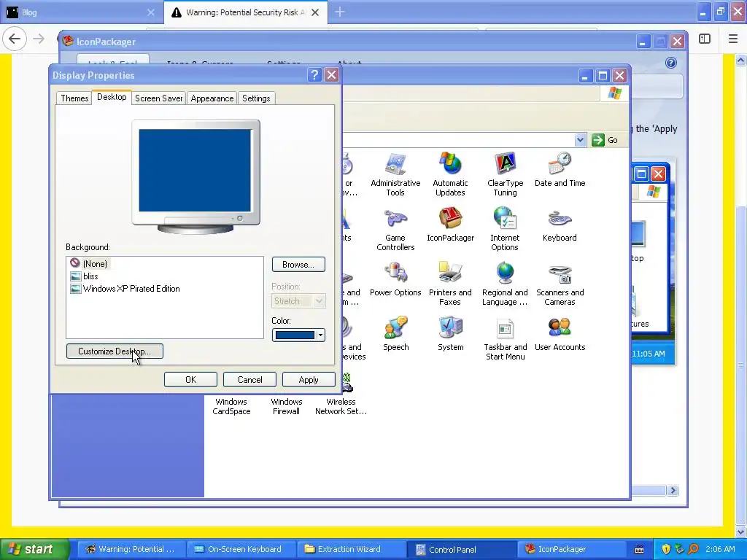Open Date and Time settings

[560, 170]
